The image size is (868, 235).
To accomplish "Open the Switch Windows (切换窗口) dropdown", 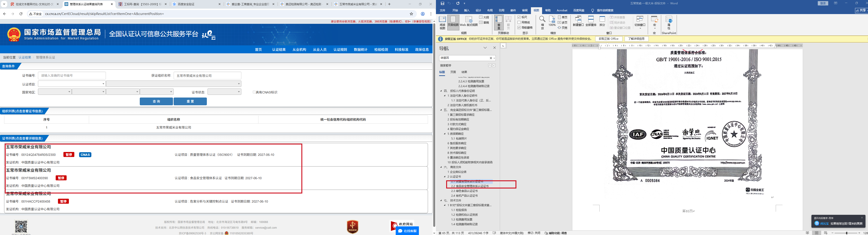I will tap(640, 22).
